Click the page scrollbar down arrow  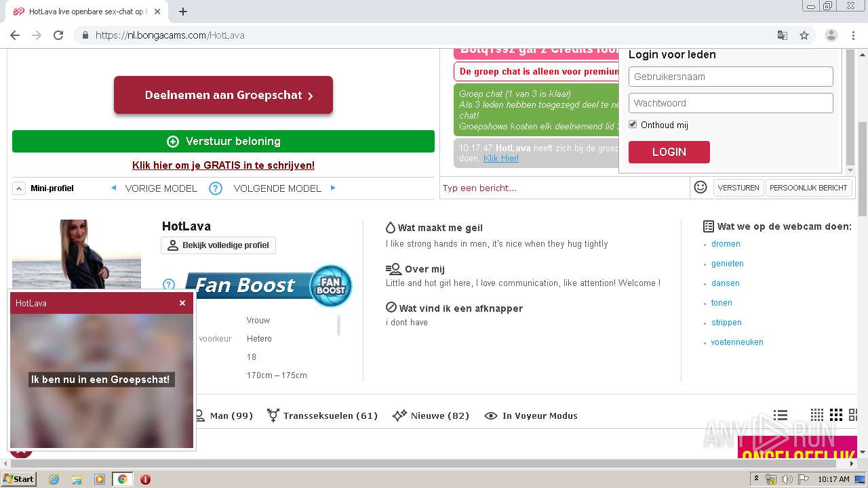(862, 452)
